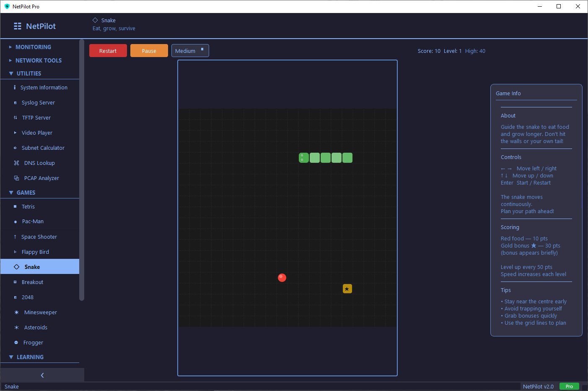Collapse the sidebar with left chevron
The image size is (588, 391).
coord(42,375)
